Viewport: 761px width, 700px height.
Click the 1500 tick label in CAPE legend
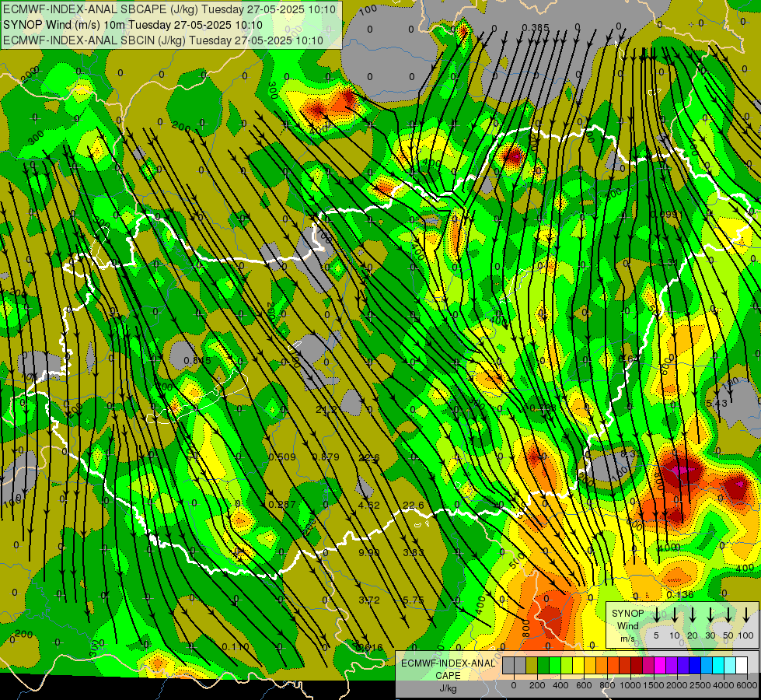(x=653, y=685)
